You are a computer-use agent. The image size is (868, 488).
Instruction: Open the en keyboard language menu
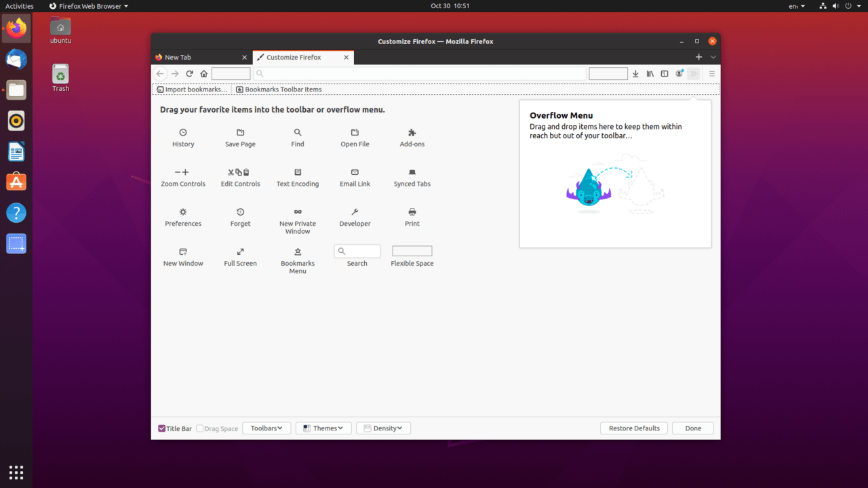(x=797, y=6)
